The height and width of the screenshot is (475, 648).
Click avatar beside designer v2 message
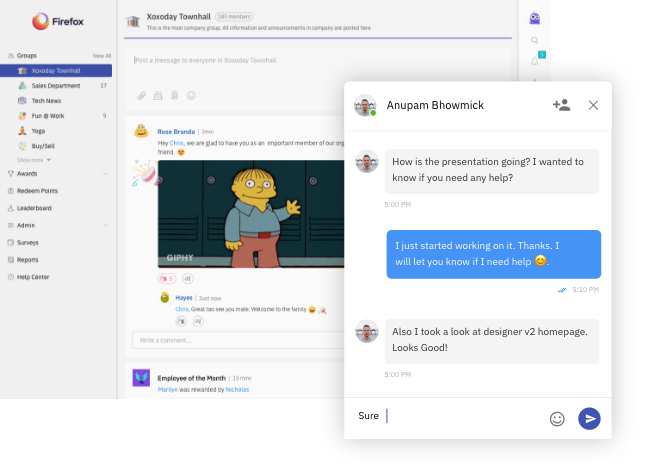click(367, 331)
